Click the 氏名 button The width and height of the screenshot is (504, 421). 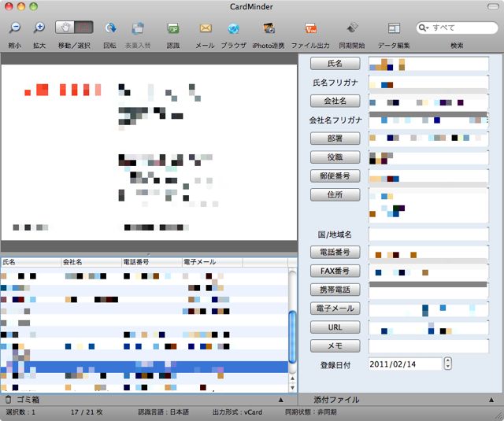click(x=335, y=63)
